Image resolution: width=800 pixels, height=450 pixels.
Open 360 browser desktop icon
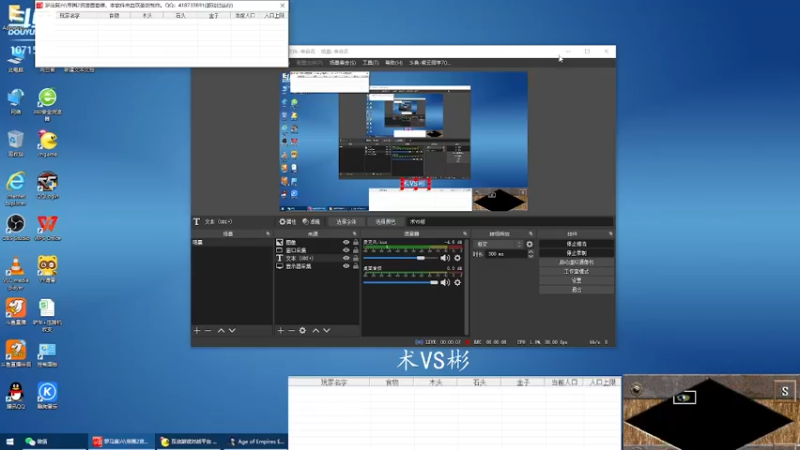click(x=47, y=104)
